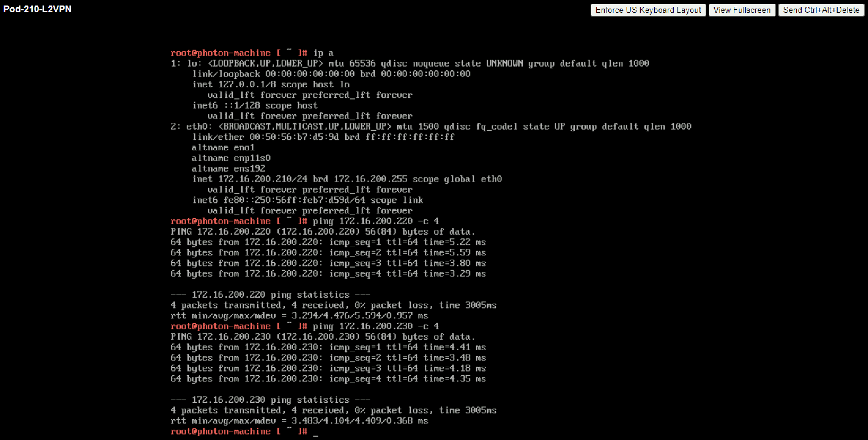
Task: Click the loopback 'inet 127.0.0.1/8' line
Action: click(271, 85)
